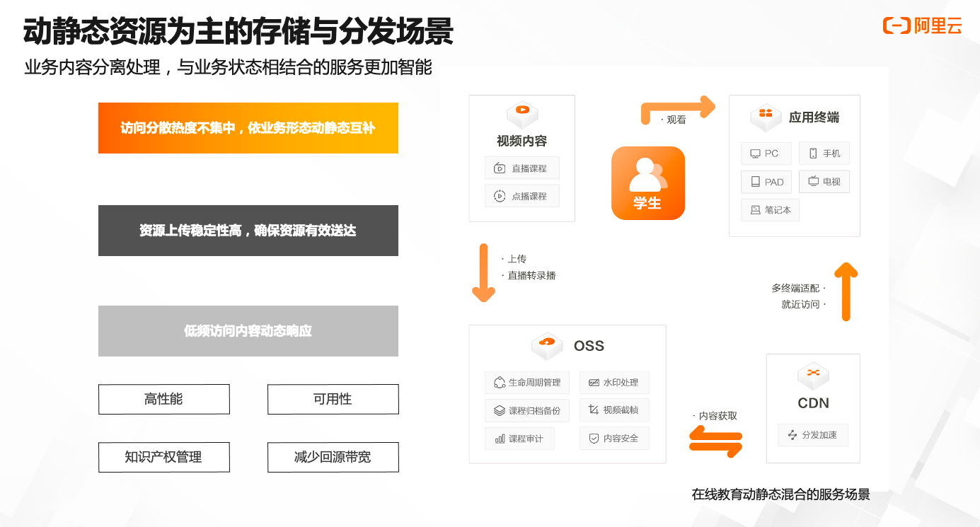Click the 课程归档备份 layers icon
The height and width of the screenshot is (527, 980).
[500, 410]
